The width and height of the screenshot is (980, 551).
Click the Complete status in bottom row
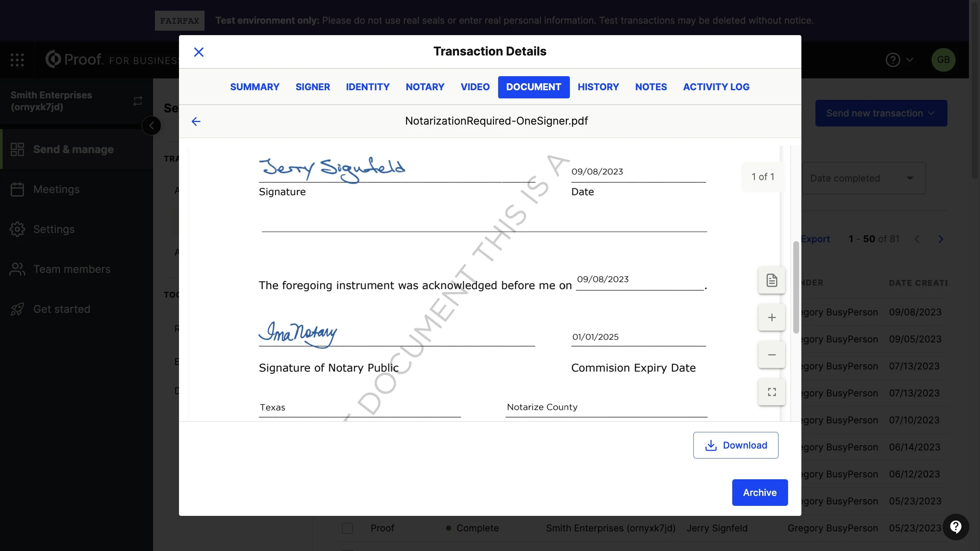click(x=472, y=528)
